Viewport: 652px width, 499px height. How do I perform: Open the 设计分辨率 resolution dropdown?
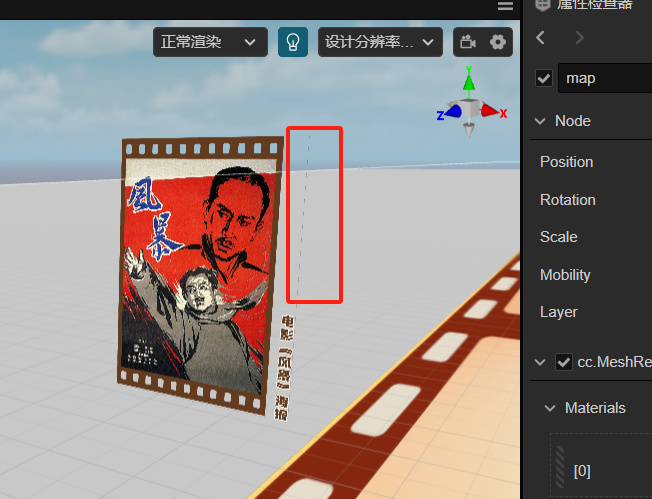(380, 42)
